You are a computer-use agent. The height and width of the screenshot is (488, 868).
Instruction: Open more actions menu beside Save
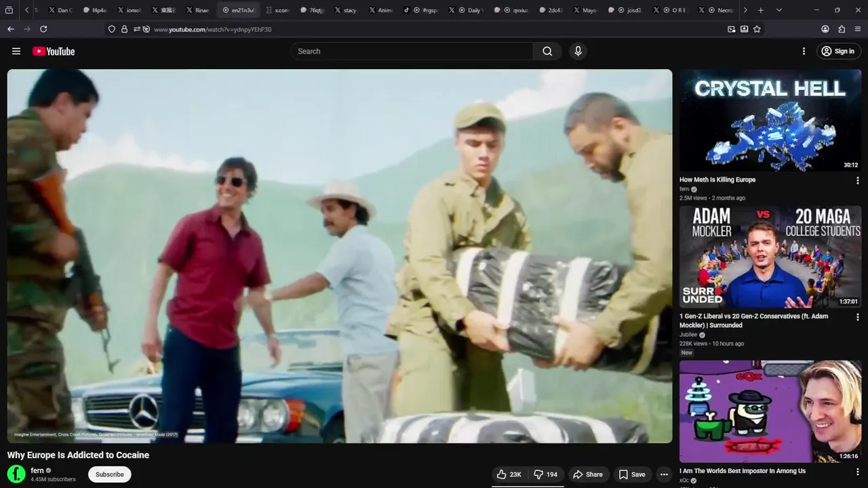[665, 474]
